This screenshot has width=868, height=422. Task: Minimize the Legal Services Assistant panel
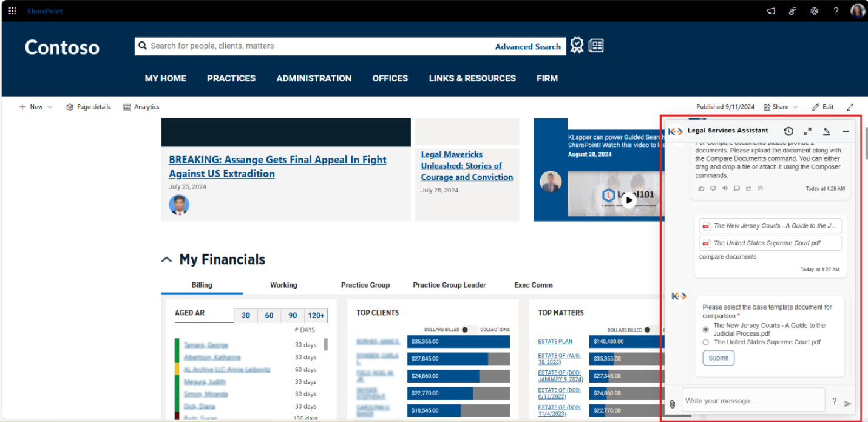[x=846, y=131]
